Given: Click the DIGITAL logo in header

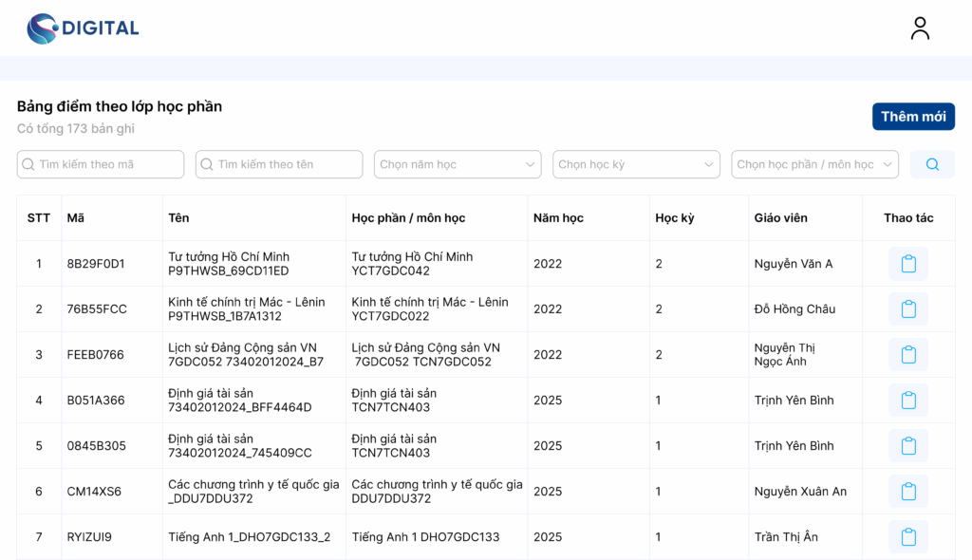Looking at the screenshot, I should click(83, 28).
